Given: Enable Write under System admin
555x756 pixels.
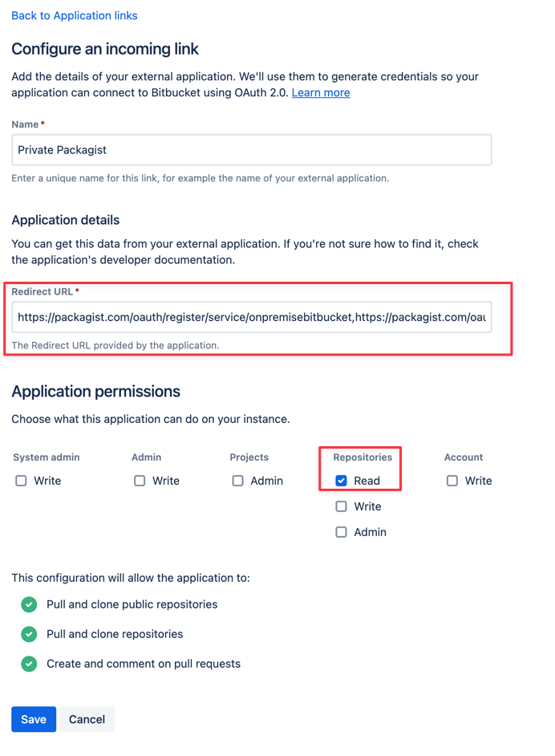Looking at the screenshot, I should (x=20, y=480).
